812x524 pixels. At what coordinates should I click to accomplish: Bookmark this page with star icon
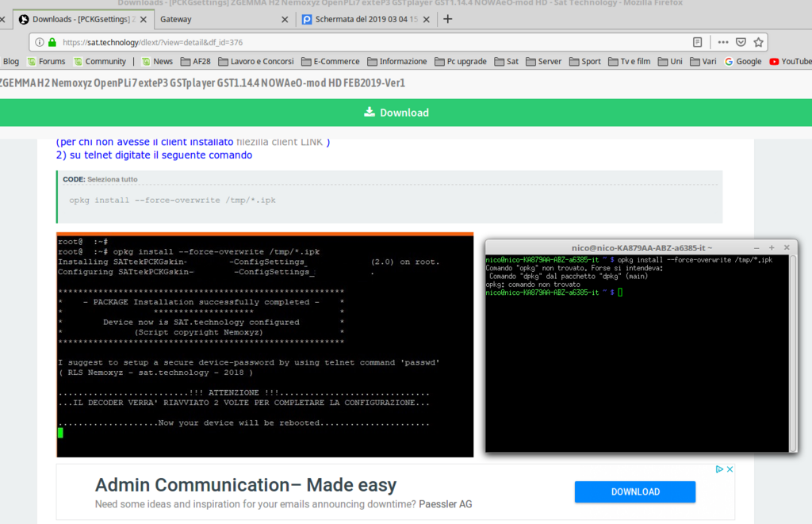pyautogui.click(x=759, y=43)
